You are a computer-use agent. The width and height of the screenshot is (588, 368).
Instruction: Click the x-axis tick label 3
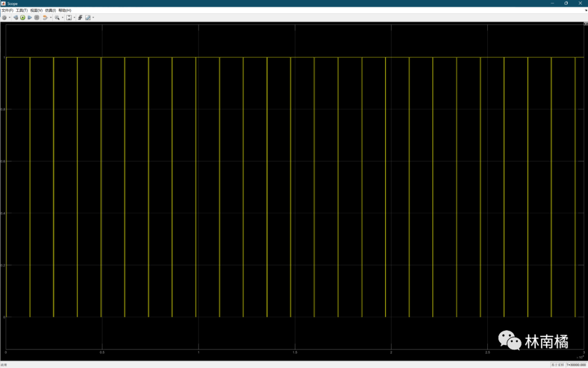point(584,352)
